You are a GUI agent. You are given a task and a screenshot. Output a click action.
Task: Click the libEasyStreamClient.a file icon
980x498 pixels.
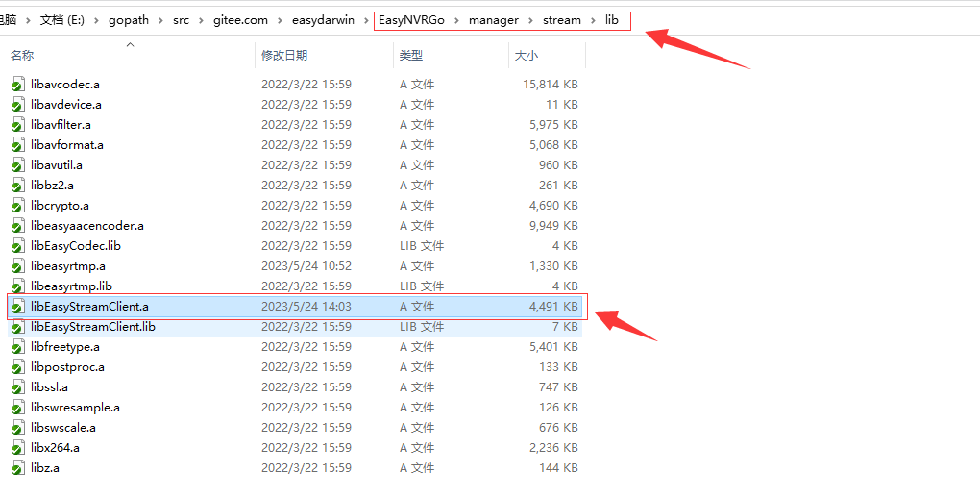18,307
